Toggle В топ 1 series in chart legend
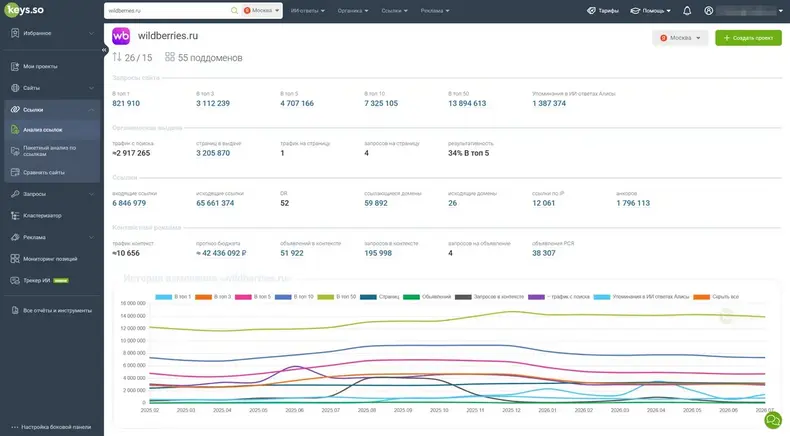This screenshot has height=436, width=790. pos(173,297)
